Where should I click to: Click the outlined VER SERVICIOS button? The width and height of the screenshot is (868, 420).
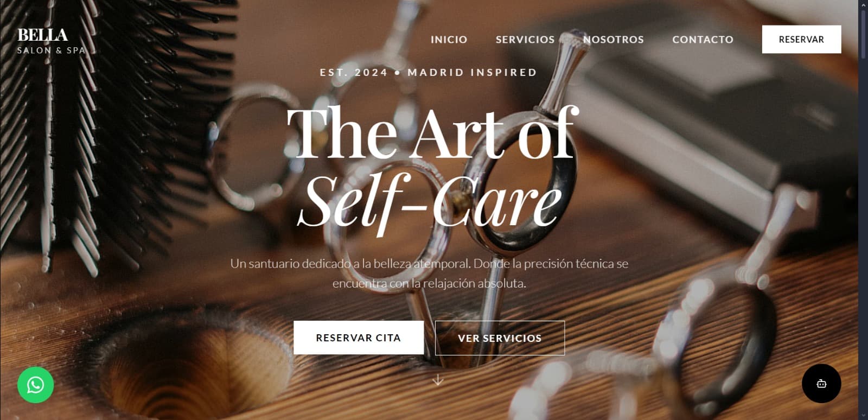tap(500, 338)
